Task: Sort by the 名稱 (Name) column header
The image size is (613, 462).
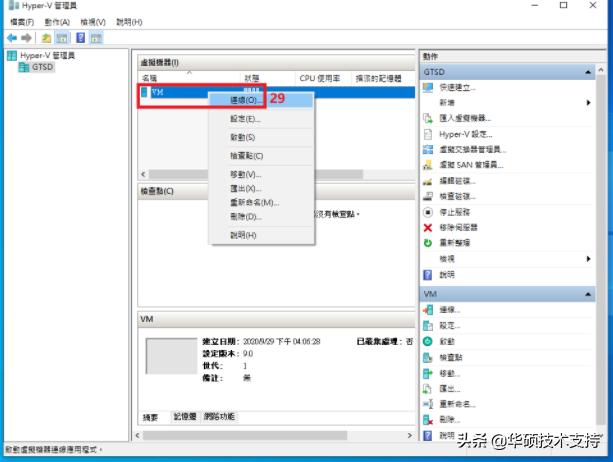Action: point(190,79)
